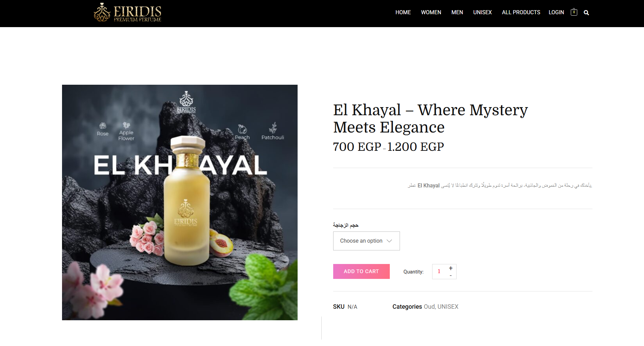Image resolution: width=644 pixels, height=346 pixels.
Task: Click the El Khayal product image
Action: (180, 202)
